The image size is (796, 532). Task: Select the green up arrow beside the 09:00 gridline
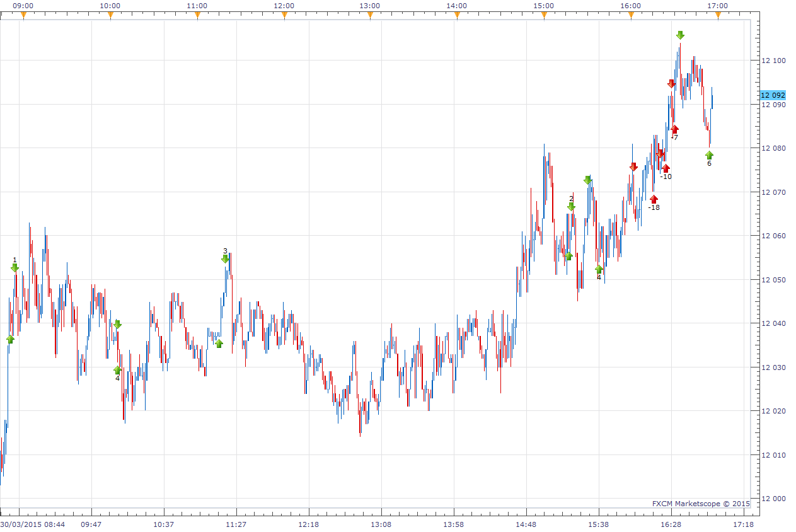click(10, 339)
